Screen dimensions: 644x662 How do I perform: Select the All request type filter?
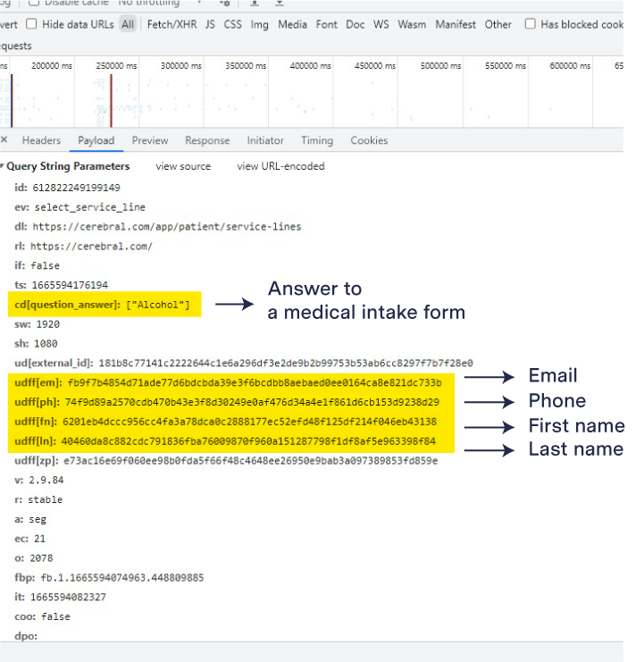128,24
